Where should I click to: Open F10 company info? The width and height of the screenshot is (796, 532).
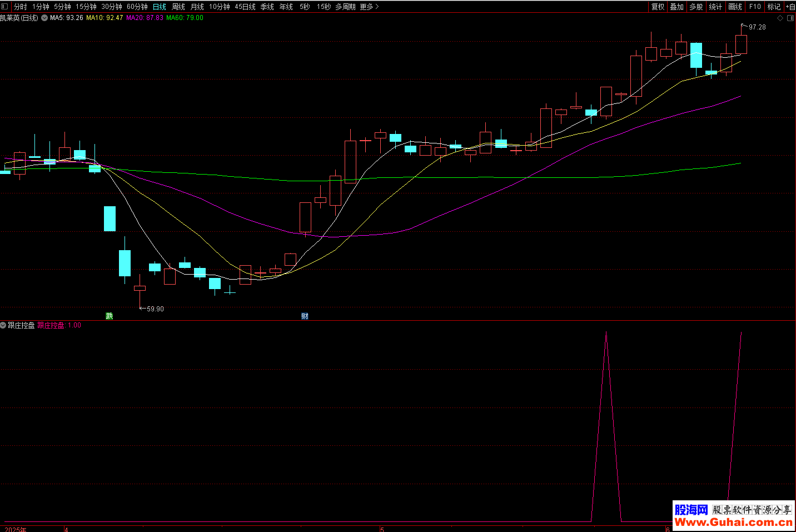(x=755, y=7)
